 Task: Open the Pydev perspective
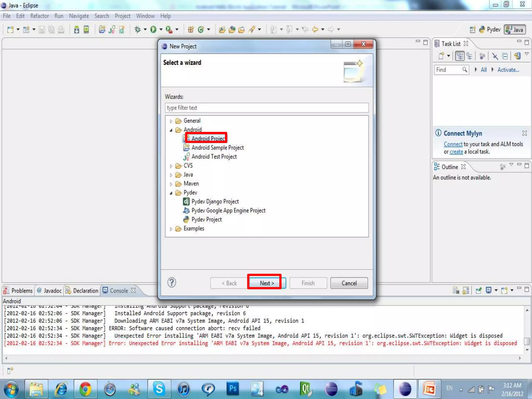(x=490, y=30)
